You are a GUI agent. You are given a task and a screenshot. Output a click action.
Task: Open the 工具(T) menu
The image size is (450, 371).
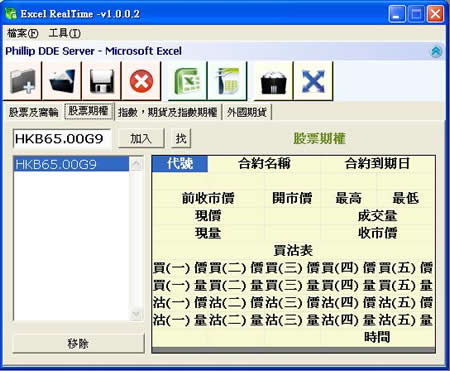tap(64, 33)
